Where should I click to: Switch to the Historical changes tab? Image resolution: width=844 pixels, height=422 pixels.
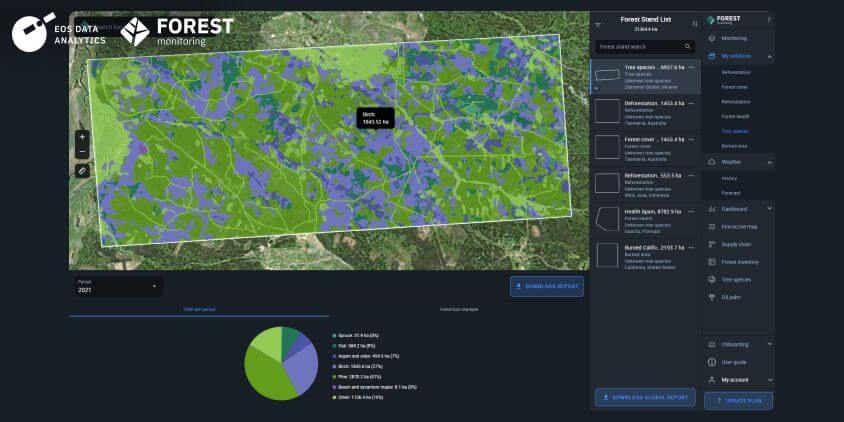pos(459,309)
